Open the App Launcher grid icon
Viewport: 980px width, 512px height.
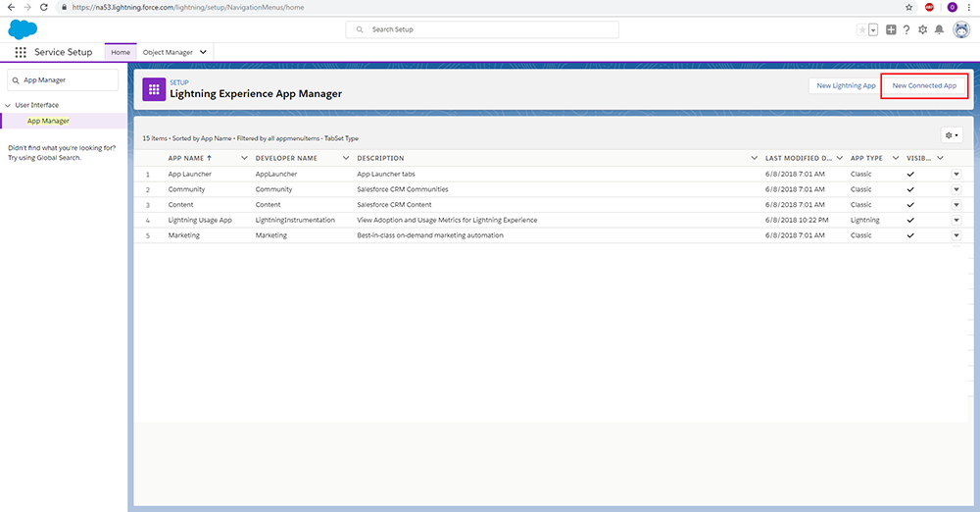coord(21,53)
